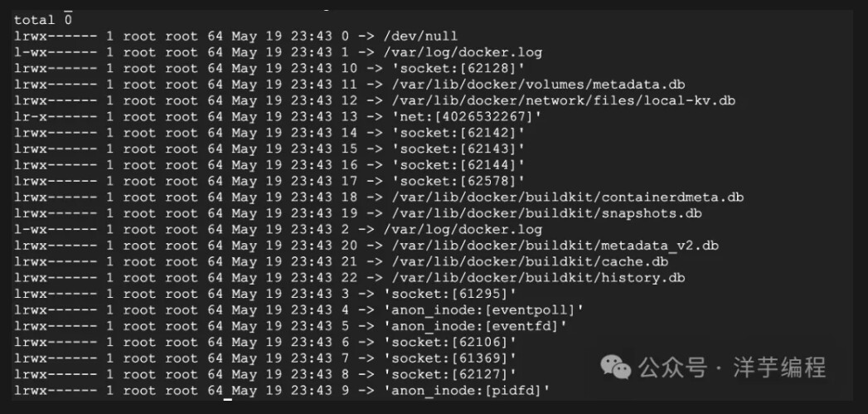
Task: Click the 'anon_inode:[pidfd]' entry
Action: point(468,391)
